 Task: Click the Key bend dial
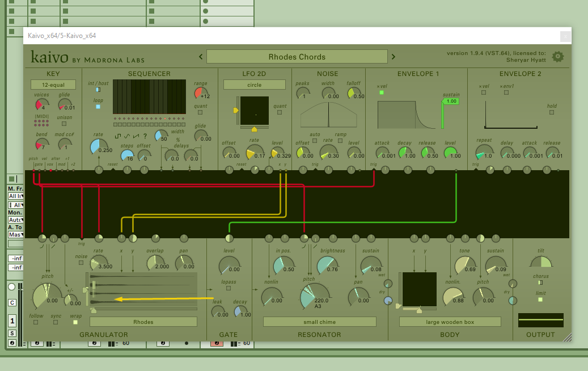tap(41, 144)
